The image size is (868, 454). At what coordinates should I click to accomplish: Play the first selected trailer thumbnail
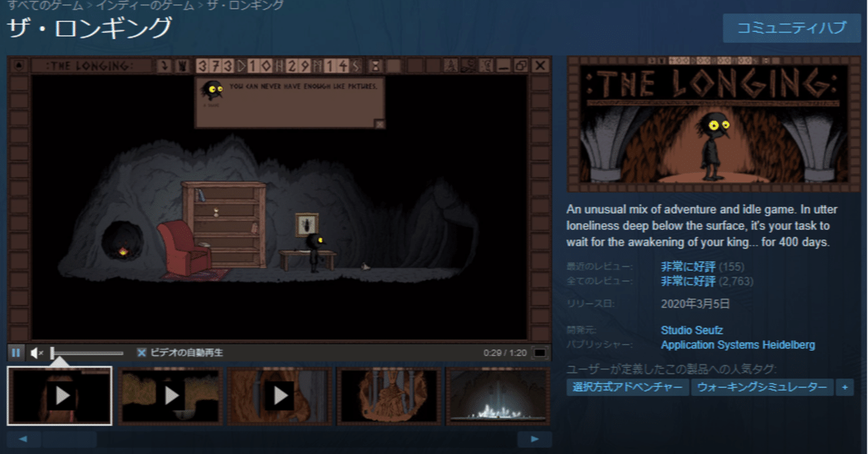coord(60,396)
